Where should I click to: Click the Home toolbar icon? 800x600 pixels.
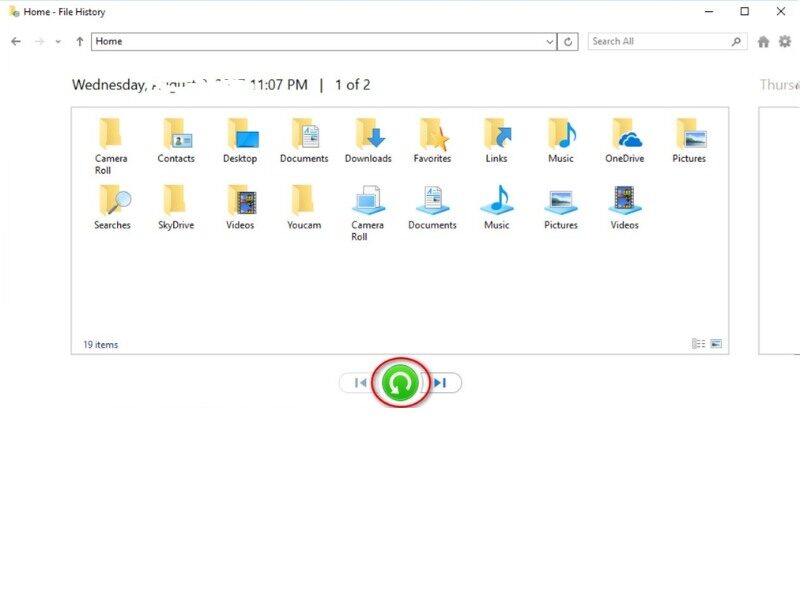pos(762,42)
